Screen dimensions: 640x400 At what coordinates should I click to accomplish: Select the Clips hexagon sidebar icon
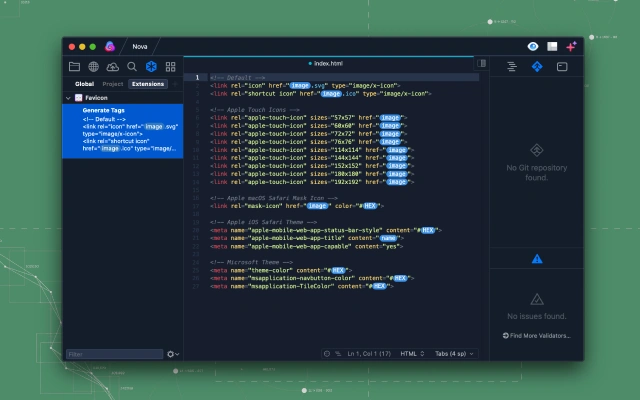[x=151, y=67]
